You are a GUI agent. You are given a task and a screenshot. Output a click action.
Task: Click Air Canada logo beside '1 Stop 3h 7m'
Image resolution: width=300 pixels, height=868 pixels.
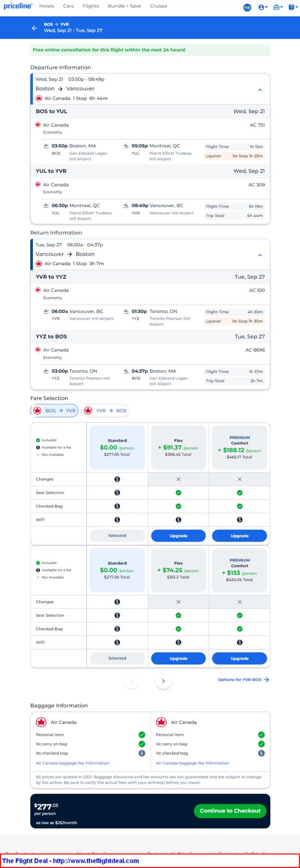point(39,264)
